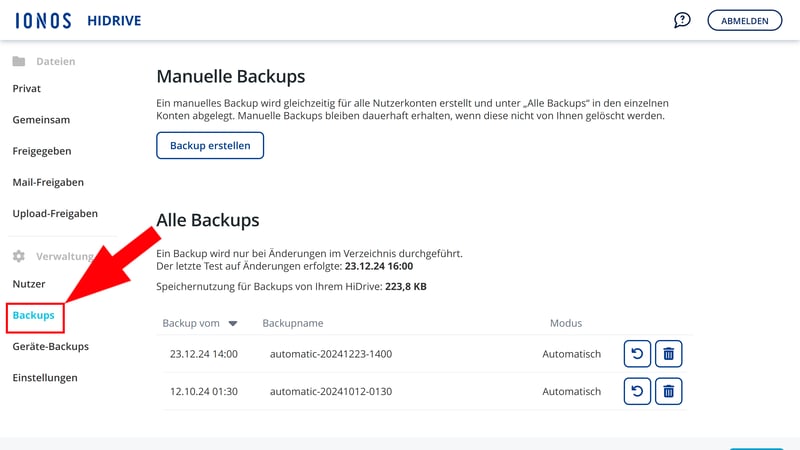Open Geräte-Backups

click(51, 347)
